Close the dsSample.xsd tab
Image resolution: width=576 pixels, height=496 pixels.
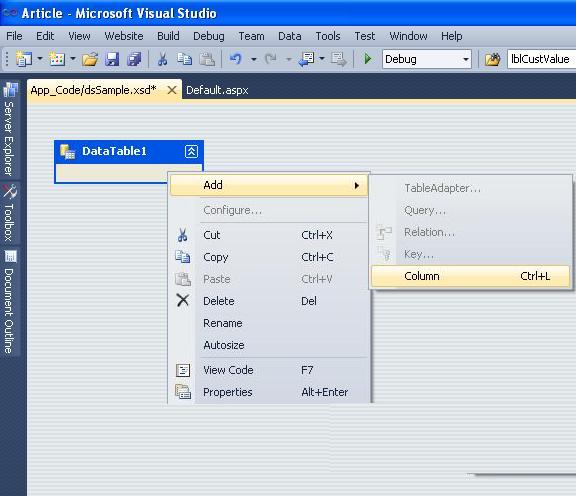172,90
